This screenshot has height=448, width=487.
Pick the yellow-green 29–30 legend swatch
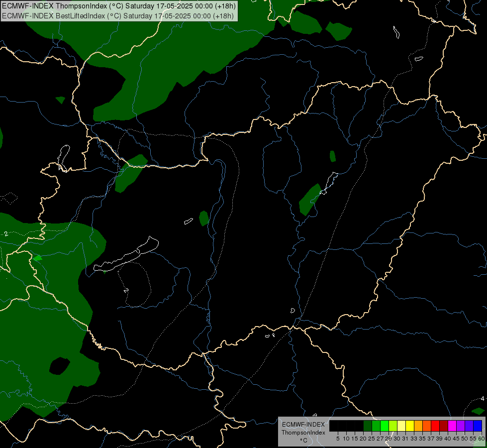point(393,426)
